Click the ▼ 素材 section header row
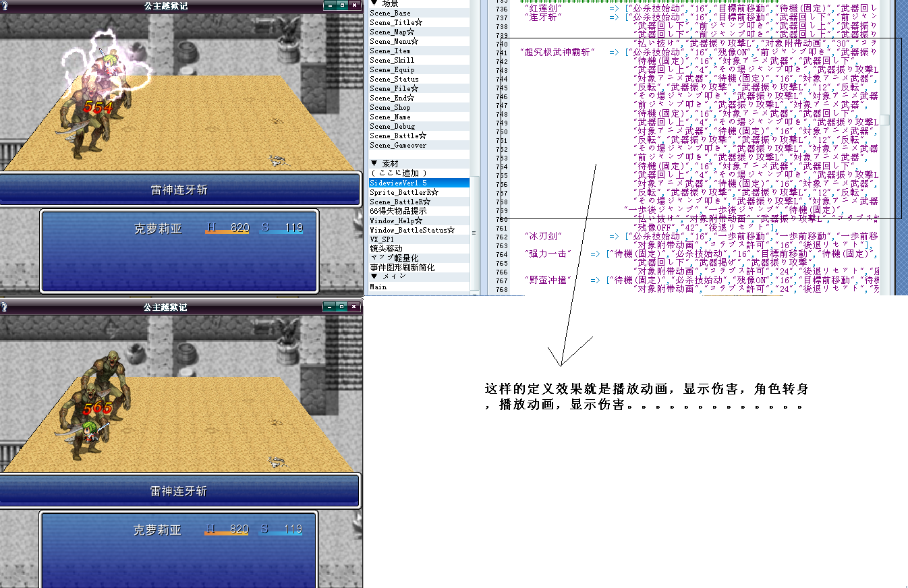The image size is (908, 588). click(x=419, y=164)
